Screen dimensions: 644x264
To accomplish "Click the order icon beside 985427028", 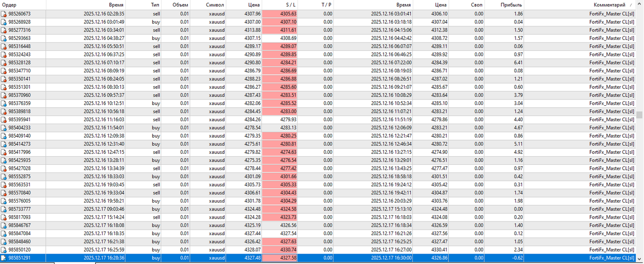I will 4,168.
